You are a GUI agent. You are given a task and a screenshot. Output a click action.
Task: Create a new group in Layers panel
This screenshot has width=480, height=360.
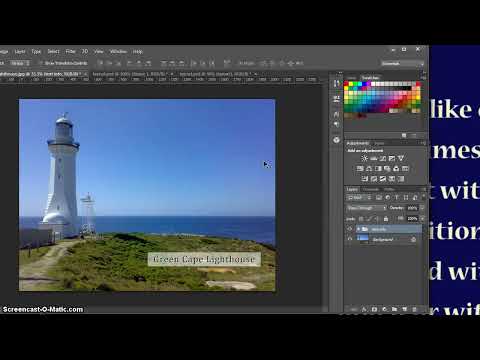point(394,309)
